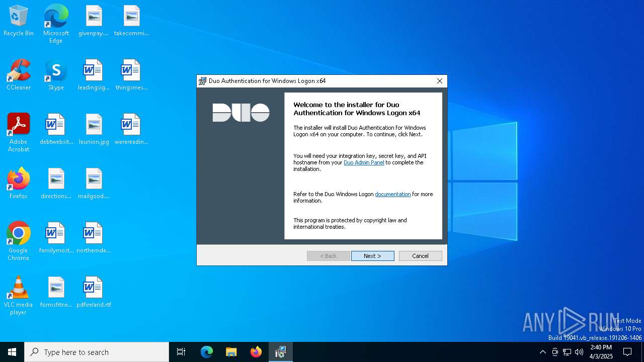Select the familymost Word document
The width and height of the screenshot is (644, 362).
pyautogui.click(x=56, y=238)
